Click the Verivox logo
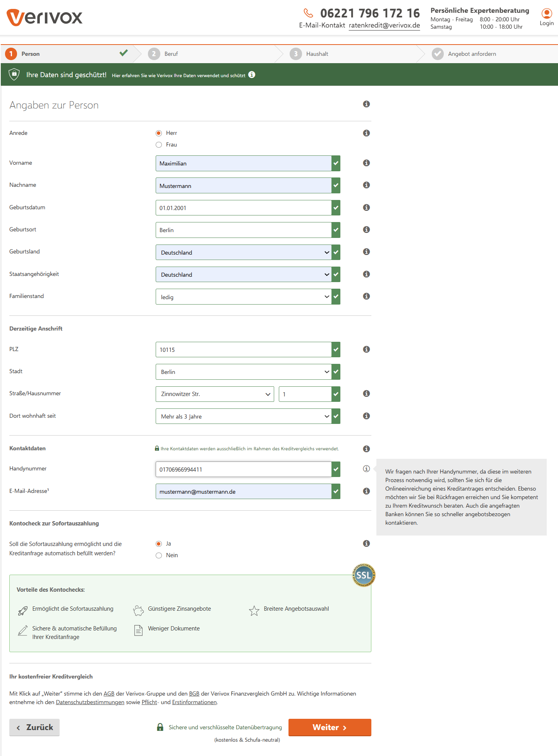 pos(45,17)
